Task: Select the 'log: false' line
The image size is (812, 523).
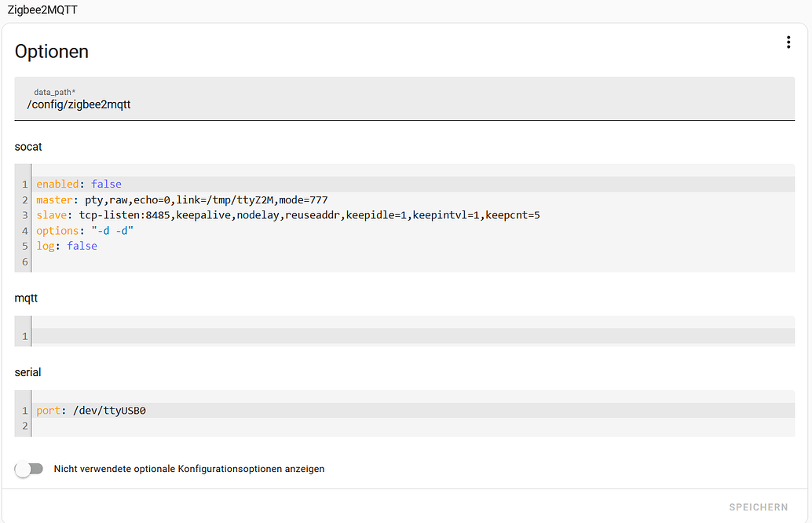Action: [x=67, y=245]
